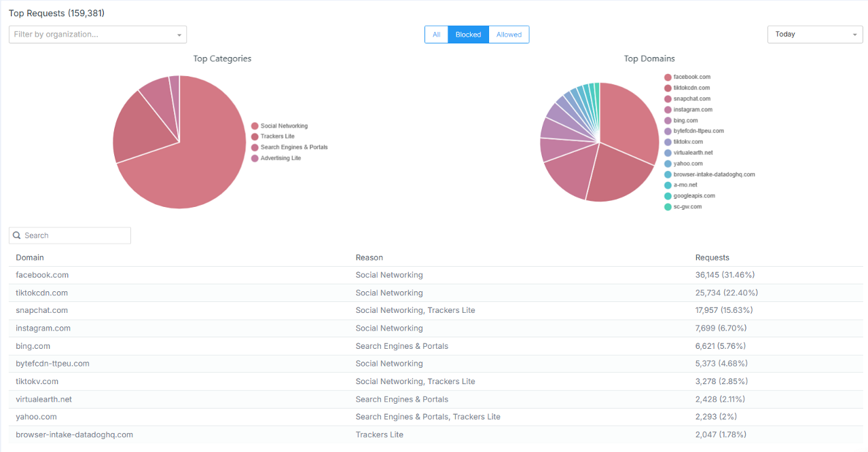Click the 3,278 (2.85%) requests value
The width and height of the screenshot is (868, 452).
point(721,381)
